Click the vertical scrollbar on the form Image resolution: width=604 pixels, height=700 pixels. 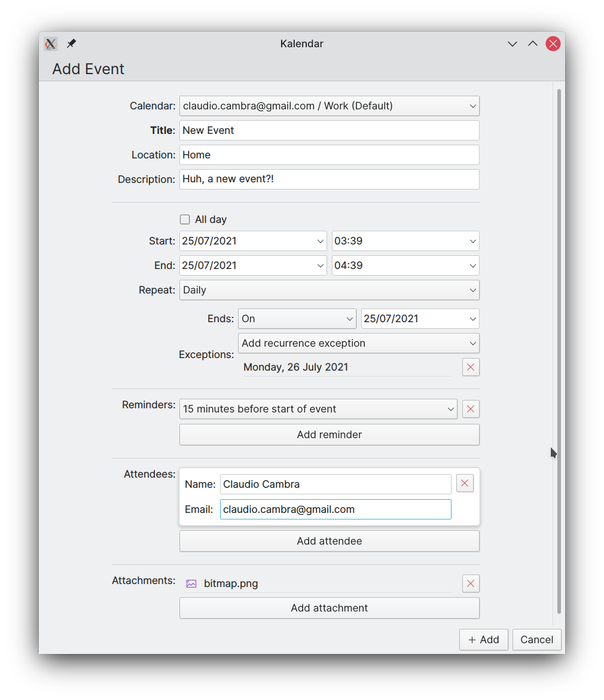click(x=559, y=351)
